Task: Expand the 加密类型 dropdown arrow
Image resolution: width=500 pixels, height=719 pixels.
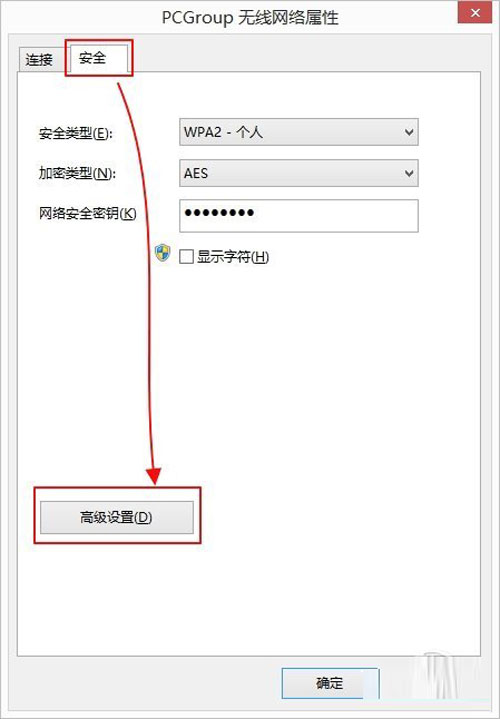Action: pyautogui.click(x=409, y=173)
